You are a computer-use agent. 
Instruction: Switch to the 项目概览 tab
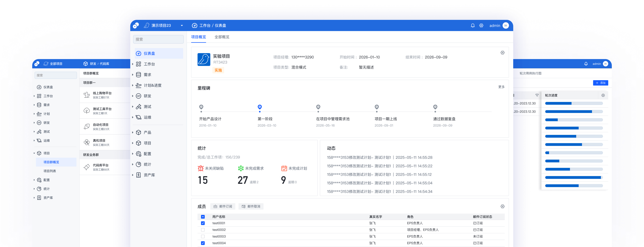point(199,37)
